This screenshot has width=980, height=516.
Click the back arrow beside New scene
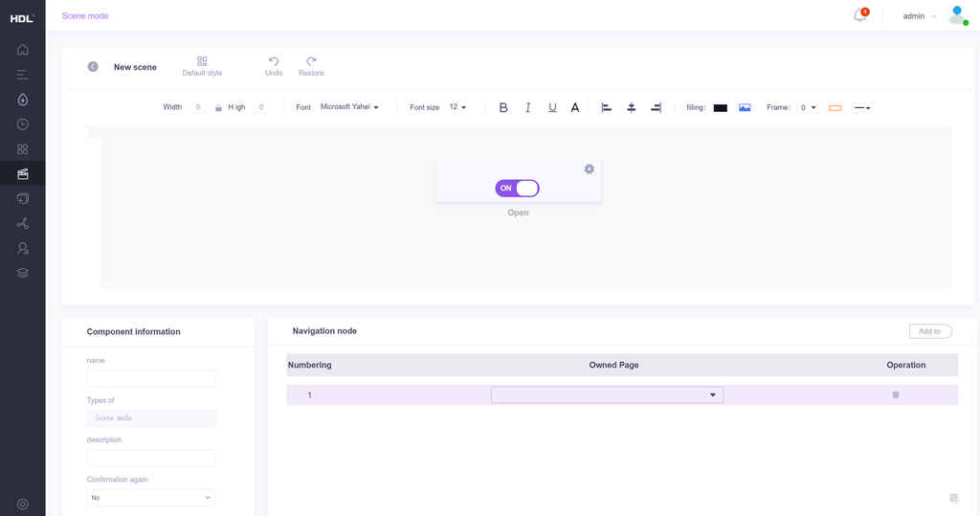pyautogui.click(x=93, y=67)
